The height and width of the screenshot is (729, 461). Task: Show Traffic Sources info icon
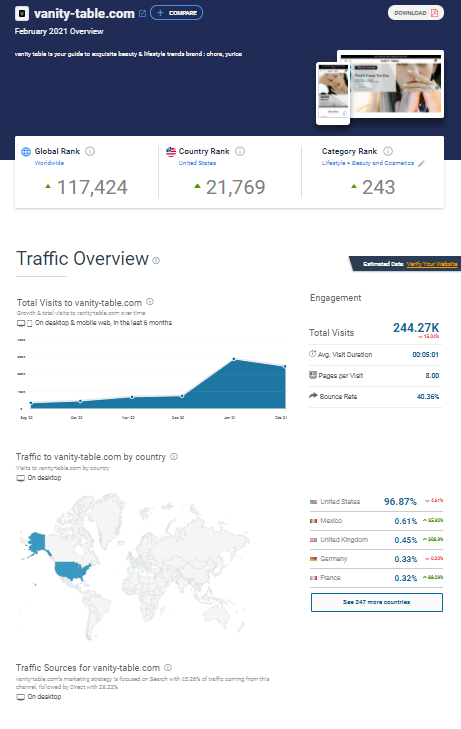[168, 668]
